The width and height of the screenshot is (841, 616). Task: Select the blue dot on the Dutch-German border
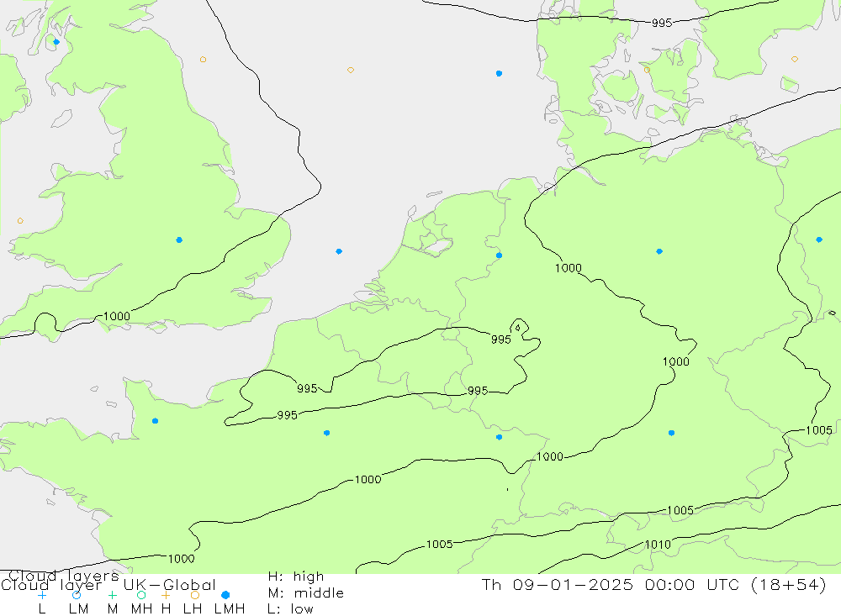(x=499, y=255)
